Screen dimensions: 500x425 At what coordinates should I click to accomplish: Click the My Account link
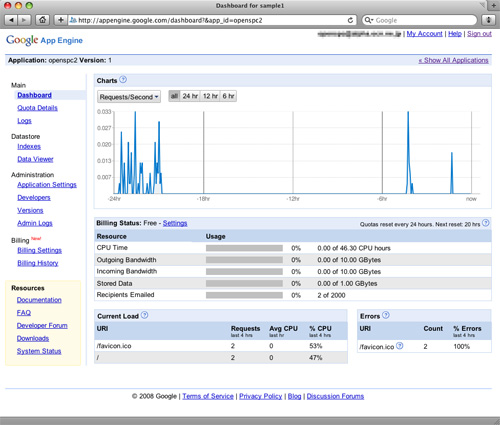424,34
